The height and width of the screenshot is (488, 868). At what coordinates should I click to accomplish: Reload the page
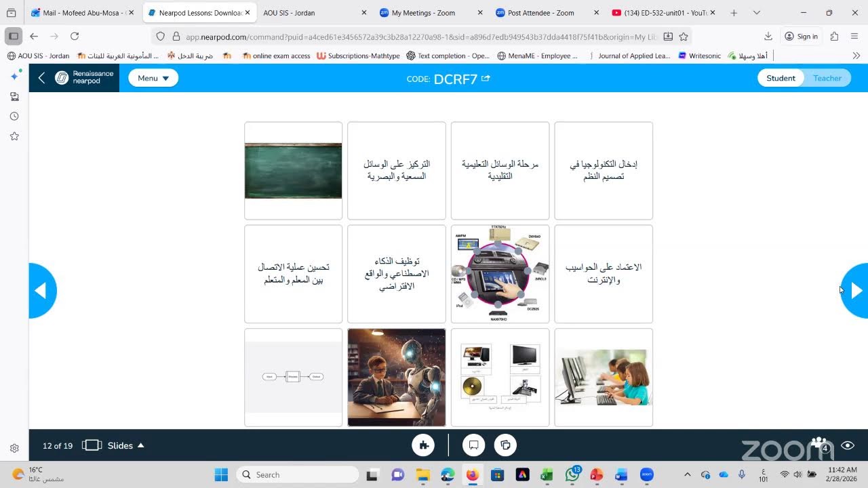[x=75, y=37]
